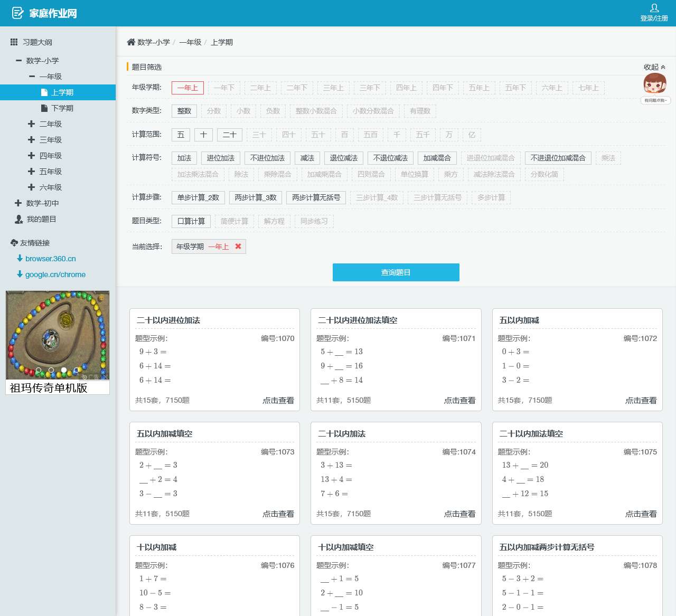
Task: Collapse the filter panel with 收起
Action: [654, 67]
